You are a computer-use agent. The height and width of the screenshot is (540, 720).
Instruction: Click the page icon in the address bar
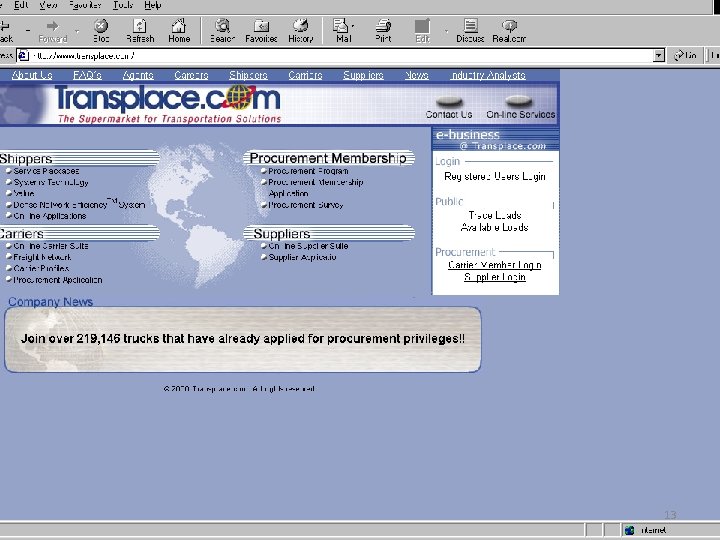click(x=23, y=56)
